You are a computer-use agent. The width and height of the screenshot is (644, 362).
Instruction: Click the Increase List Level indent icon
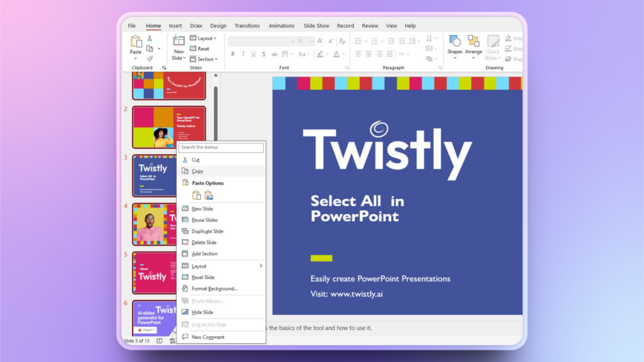(402, 41)
